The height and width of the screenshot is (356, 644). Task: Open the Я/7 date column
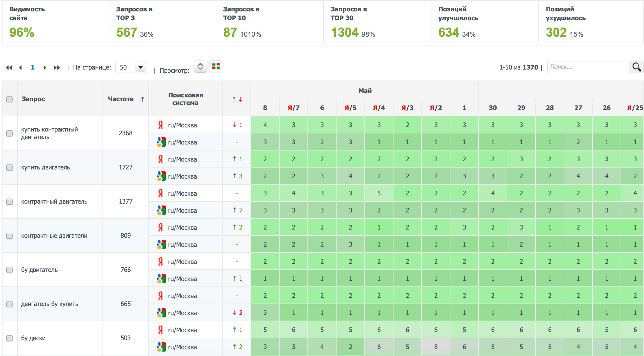(293, 108)
